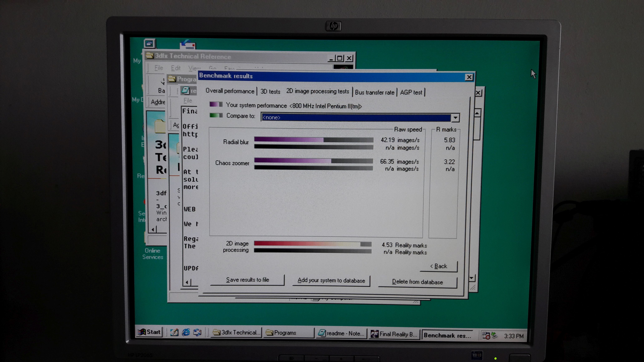Maximize the 3dfx Technical Reference window
Screen dimensions: 644x362
coord(339,58)
